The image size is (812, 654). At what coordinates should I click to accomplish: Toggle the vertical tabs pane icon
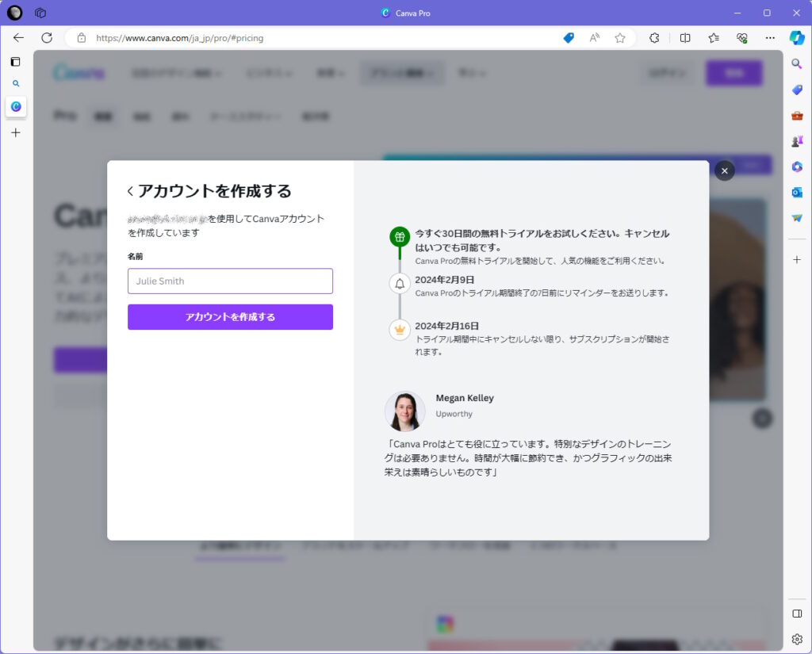coord(16,62)
